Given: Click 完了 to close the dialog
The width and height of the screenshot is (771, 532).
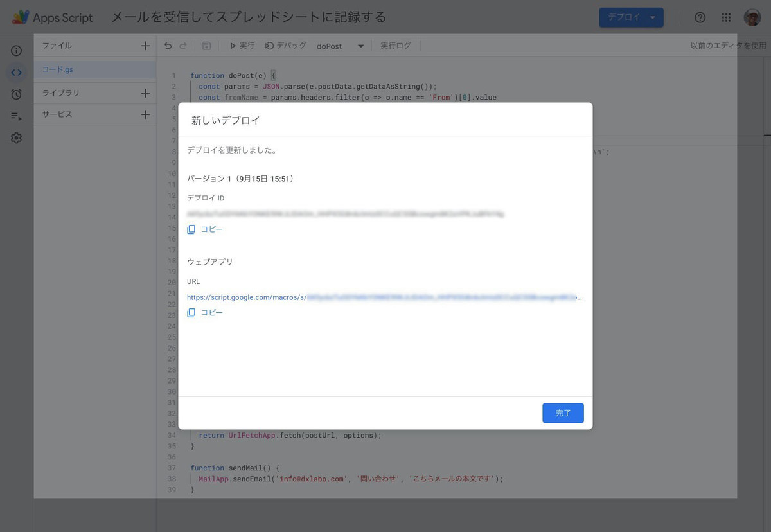Looking at the screenshot, I should (563, 413).
